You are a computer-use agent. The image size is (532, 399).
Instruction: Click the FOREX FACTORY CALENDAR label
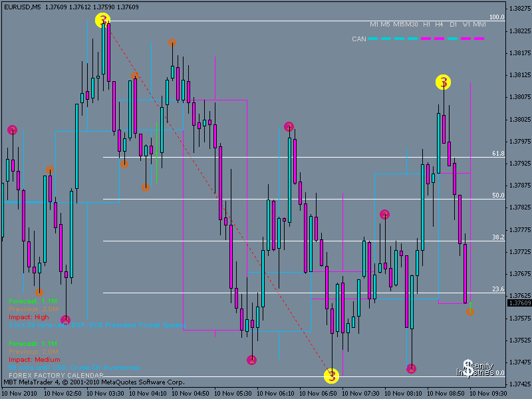[x=56, y=375]
